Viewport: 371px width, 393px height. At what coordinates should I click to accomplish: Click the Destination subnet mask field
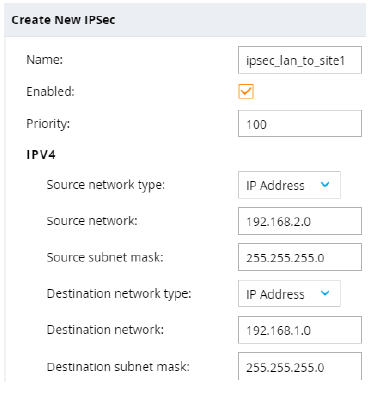point(300,366)
